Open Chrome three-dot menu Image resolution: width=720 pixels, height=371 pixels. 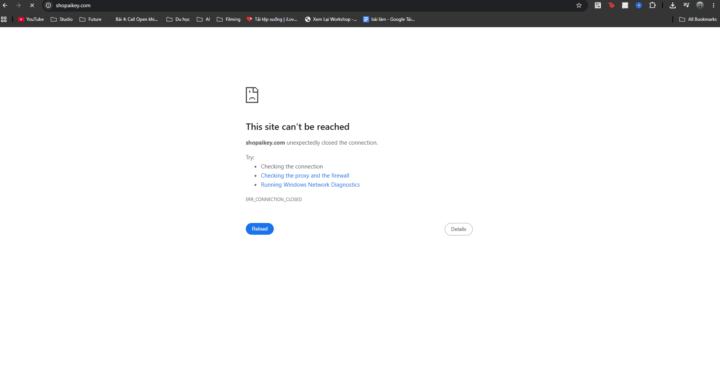pos(714,6)
